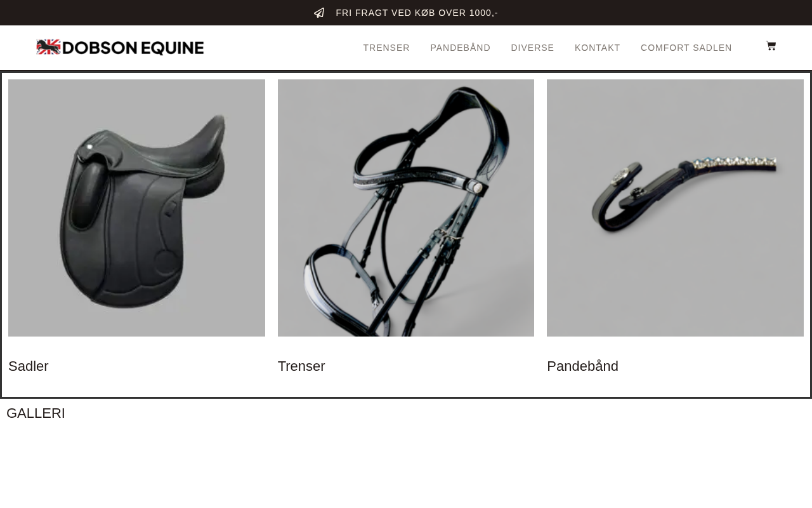Click the browband product image
This screenshot has height=508, width=812.
(675, 208)
